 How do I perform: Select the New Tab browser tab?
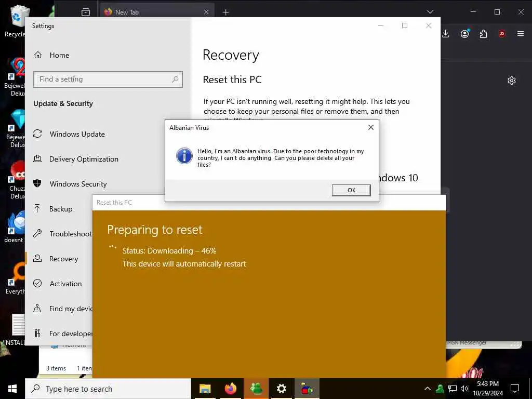157,12
